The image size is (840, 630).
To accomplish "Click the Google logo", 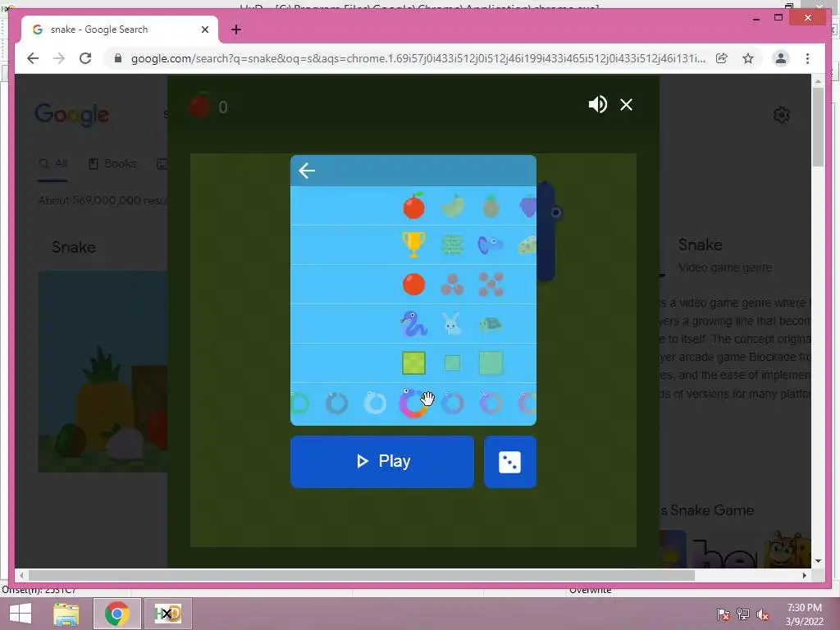I will (72, 115).
